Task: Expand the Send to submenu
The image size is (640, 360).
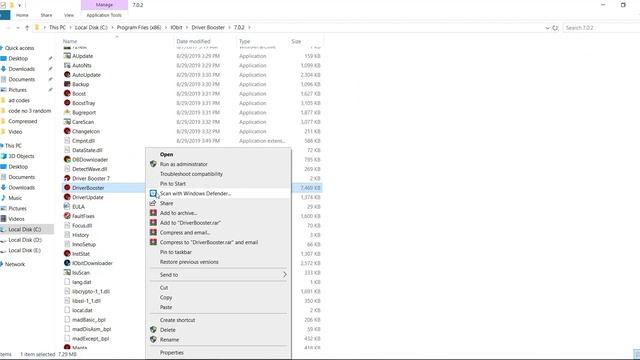Action: (x=219, y=275)
